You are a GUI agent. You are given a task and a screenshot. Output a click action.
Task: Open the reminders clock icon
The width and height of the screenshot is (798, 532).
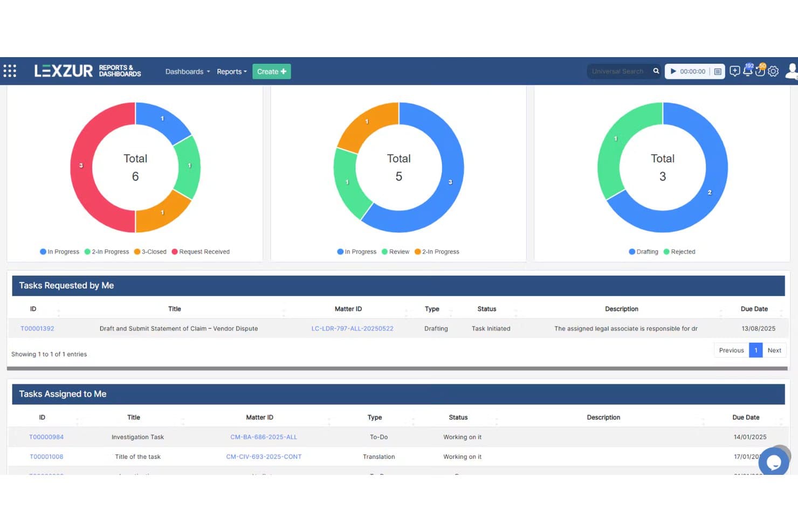760,71
